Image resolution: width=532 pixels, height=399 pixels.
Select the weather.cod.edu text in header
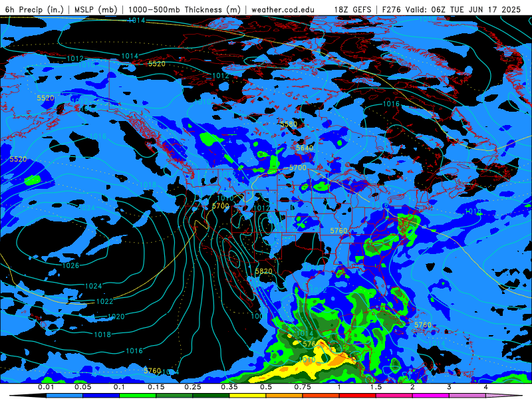pyautogui.click(x=283, y=9)
